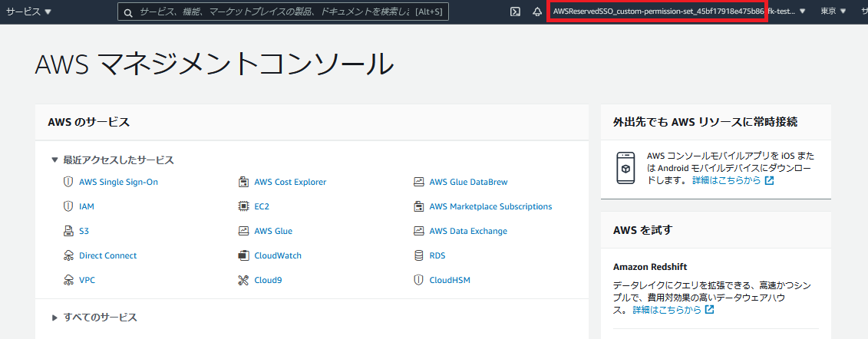Click the AWS Glue chart icon

pos(243,231)
